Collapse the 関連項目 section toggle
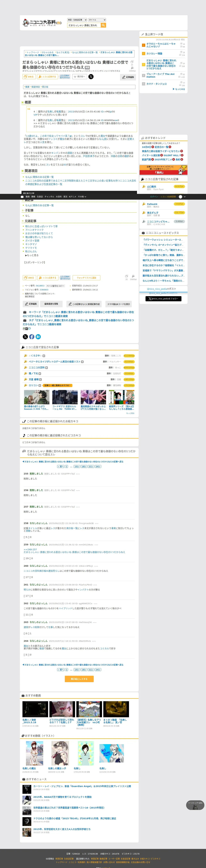The image size is (206, 868). 23,171
